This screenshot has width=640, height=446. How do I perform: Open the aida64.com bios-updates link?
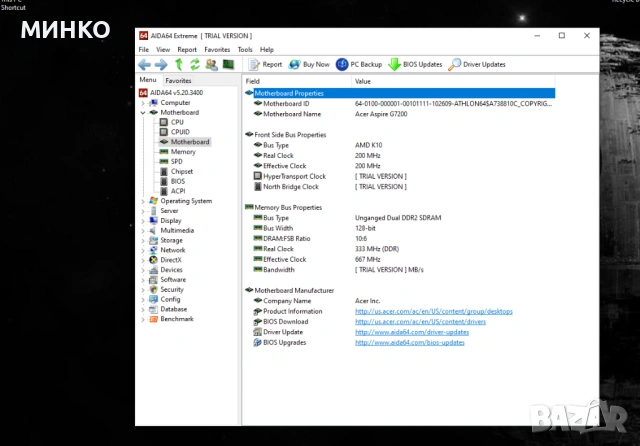(410, 342)
